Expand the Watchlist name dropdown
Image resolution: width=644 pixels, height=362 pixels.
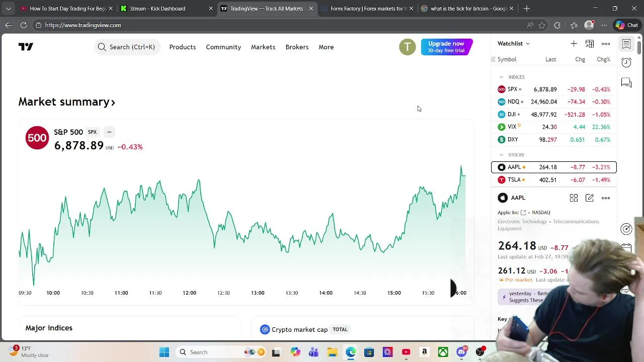[x=514, y=44]
